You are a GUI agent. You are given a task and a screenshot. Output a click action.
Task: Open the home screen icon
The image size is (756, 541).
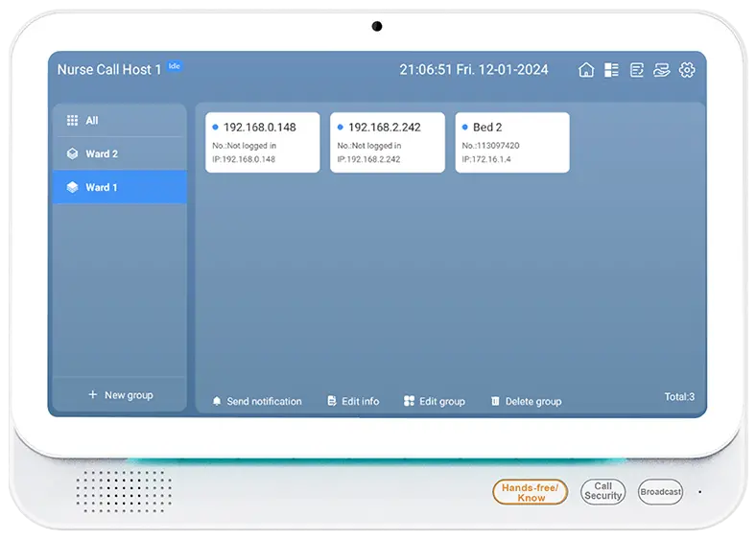(586, 70)
